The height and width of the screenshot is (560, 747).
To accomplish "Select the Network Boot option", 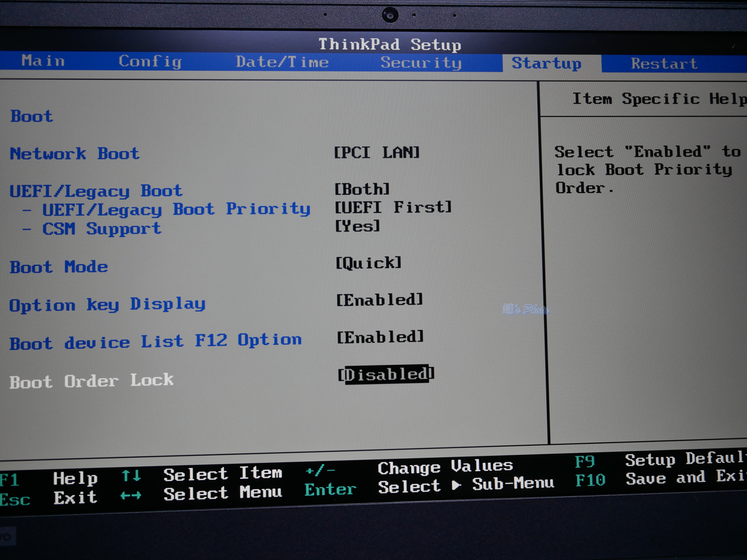I will [x=74, y=154].
